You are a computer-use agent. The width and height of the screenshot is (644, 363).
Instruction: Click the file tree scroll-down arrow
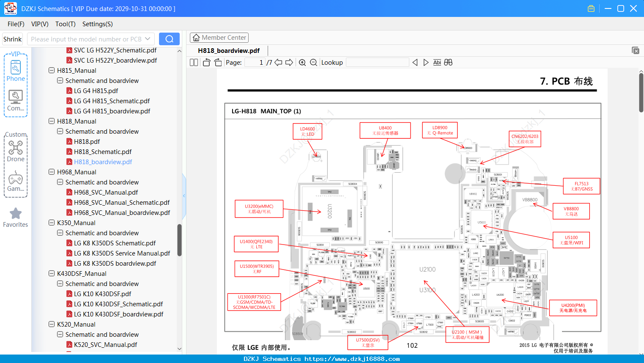179,349
